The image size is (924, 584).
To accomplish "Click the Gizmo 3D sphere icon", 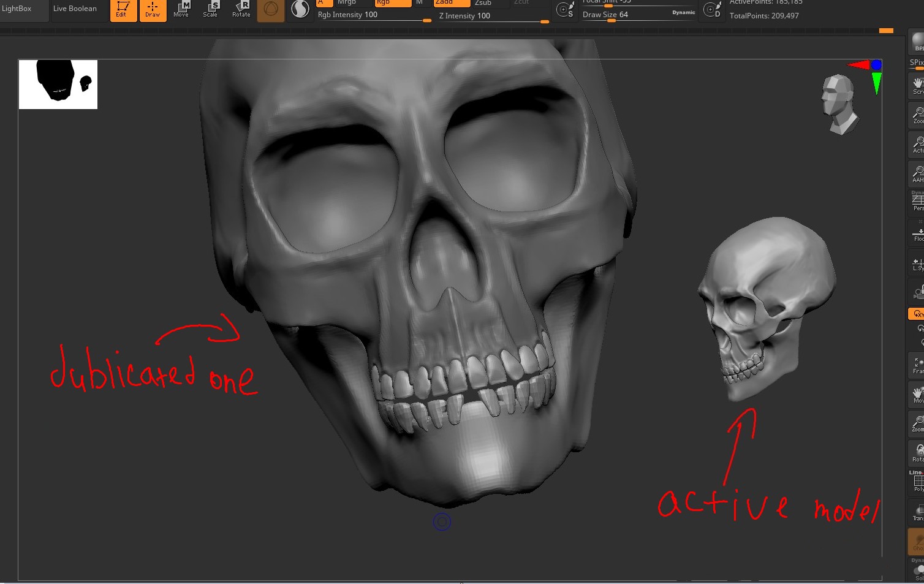I will (271, 10).
